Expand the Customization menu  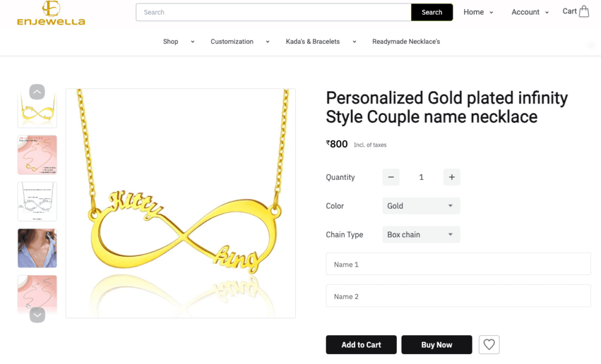[232, 42]
